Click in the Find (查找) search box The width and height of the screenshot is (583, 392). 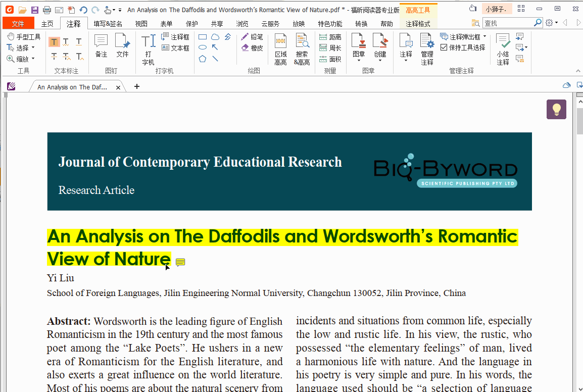(507, 23)
